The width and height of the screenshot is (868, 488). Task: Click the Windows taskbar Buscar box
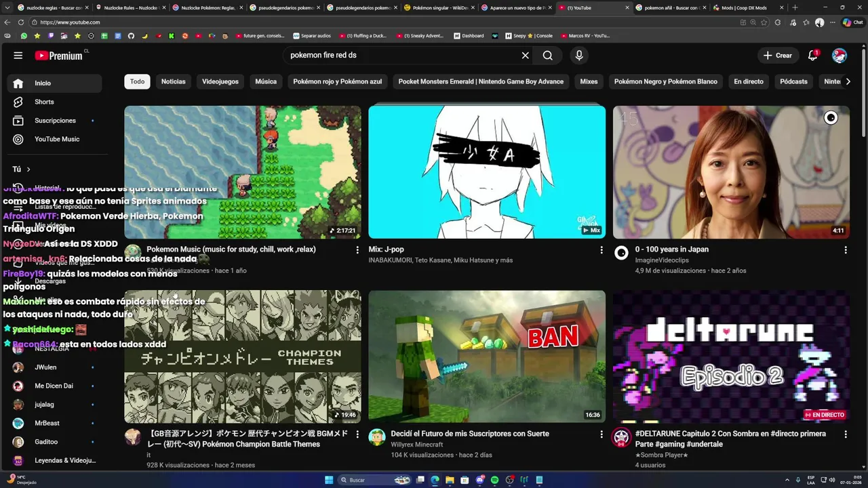click(x=374, y=480)
